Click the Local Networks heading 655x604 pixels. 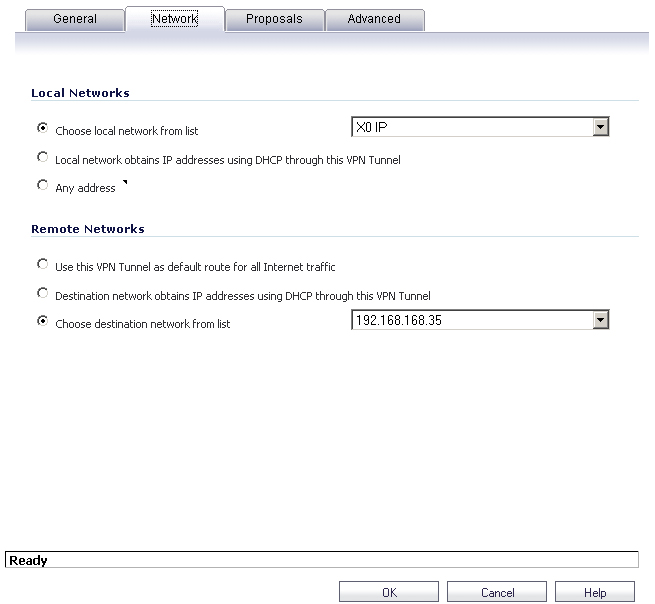(x=80, y=93)
